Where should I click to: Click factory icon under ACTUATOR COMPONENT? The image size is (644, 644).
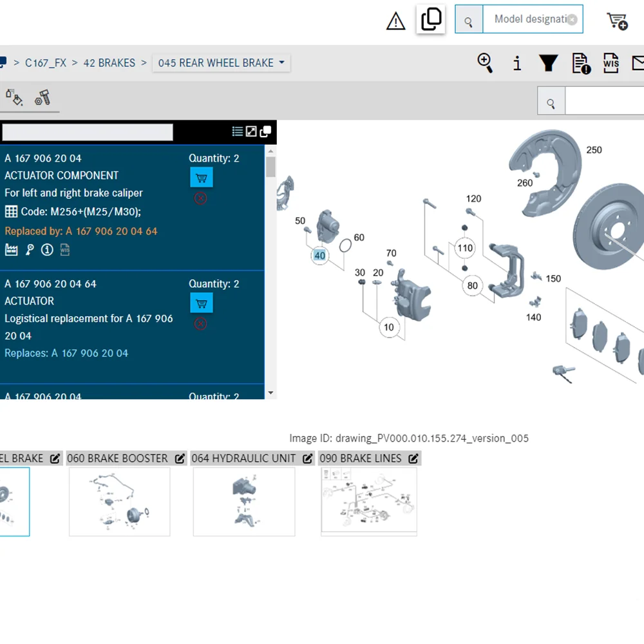(x=12, y=249)
